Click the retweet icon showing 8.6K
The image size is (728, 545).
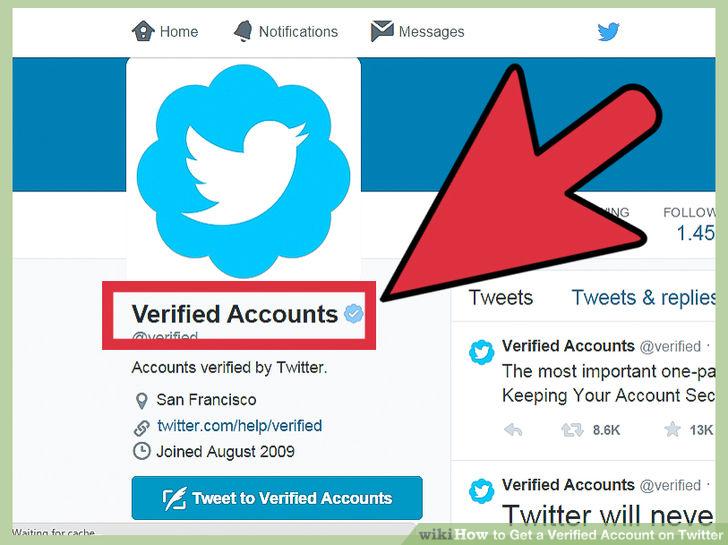pyautogui.click(x=572, y=430)
